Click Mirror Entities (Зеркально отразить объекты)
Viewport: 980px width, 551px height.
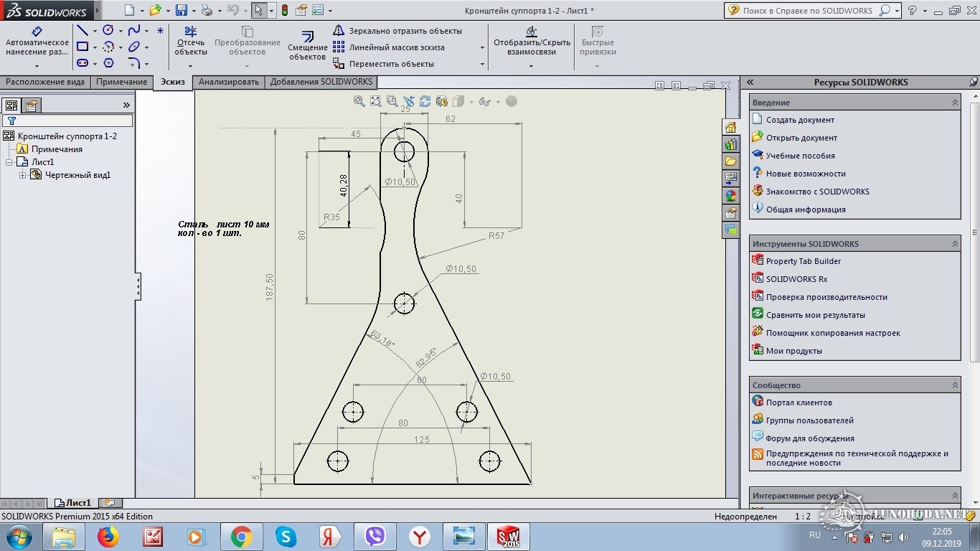405,31
